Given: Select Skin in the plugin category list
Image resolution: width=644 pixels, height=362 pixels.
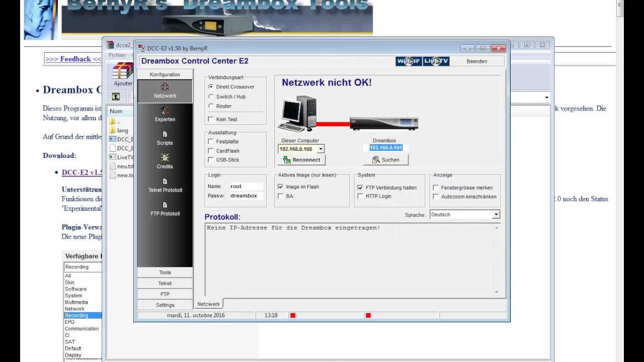Looking at the screenshot, I should coord(69,283).
